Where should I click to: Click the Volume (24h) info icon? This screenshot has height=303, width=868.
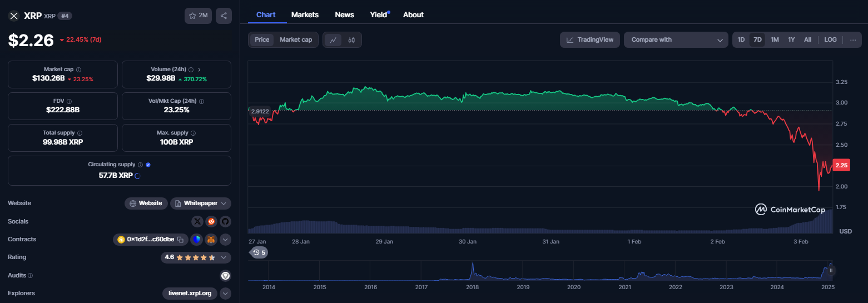coord(191,69)
